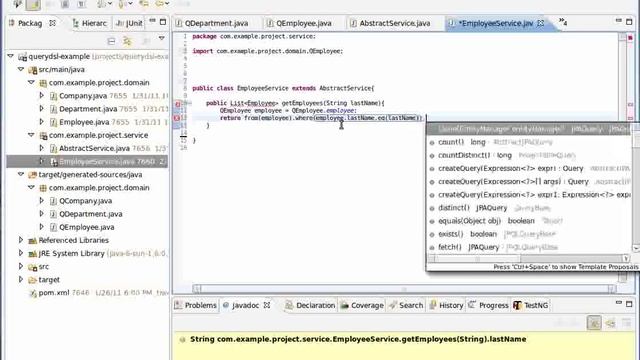Select QEmployee.java in Package Explorer tree
The image size is (640, 360).
(87, 227)
